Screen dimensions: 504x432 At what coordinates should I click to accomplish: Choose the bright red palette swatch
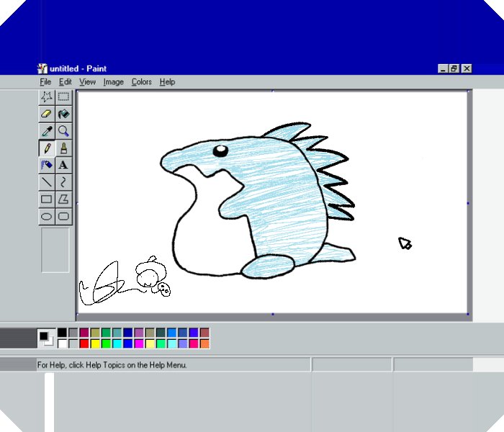[x=84, y=343]
